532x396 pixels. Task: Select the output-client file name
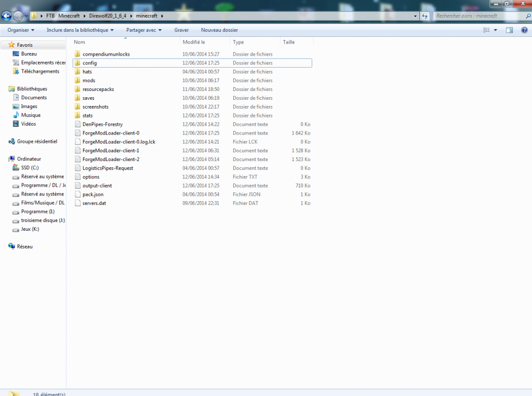[97, 186]
